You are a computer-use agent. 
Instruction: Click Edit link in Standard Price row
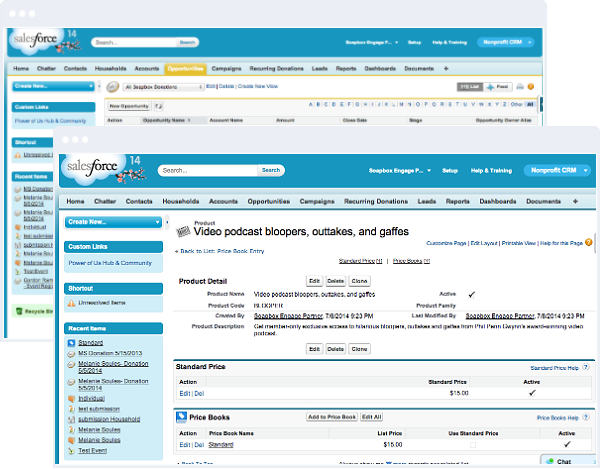[x=184, y=394]
